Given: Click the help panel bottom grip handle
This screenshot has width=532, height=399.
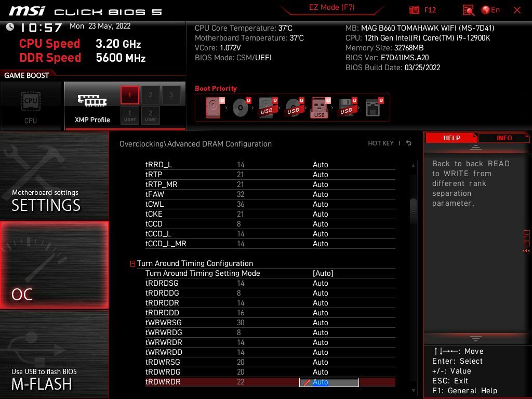Looking at the screenshot, I should click(x=476, y=339).
